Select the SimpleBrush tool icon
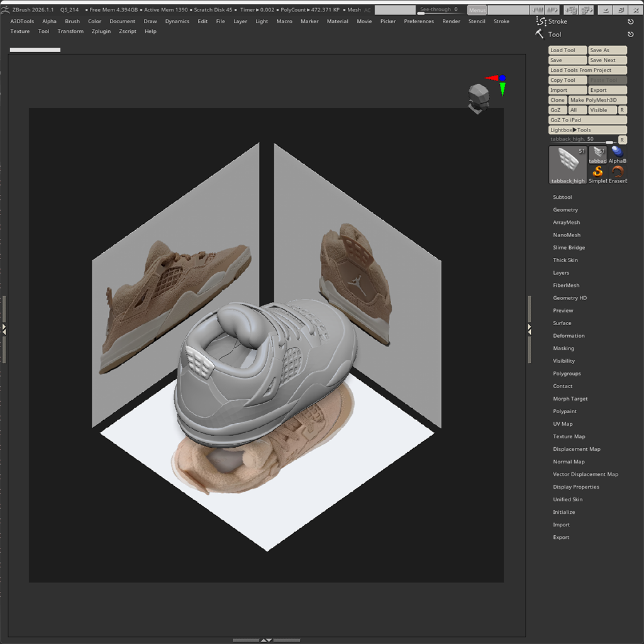644x644 pixels. coord(597,175)
